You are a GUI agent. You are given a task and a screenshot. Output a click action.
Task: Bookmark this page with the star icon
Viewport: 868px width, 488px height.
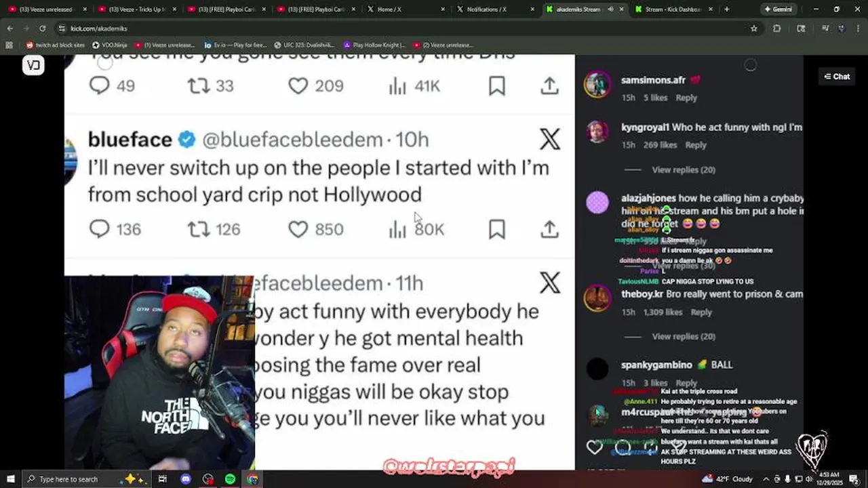click(753, 28)
